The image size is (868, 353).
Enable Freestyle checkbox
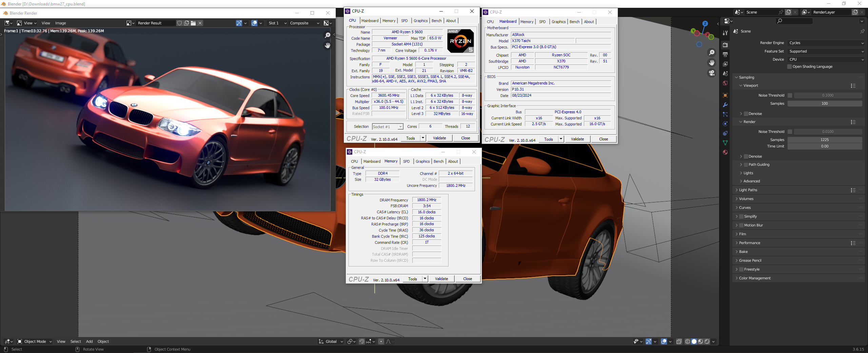click(742, 270)
